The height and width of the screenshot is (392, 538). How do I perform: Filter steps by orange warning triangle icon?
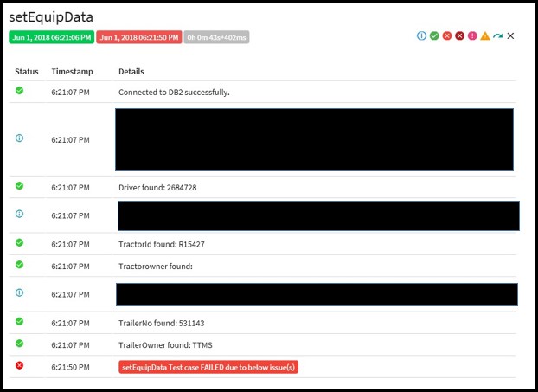coord(485,35)
